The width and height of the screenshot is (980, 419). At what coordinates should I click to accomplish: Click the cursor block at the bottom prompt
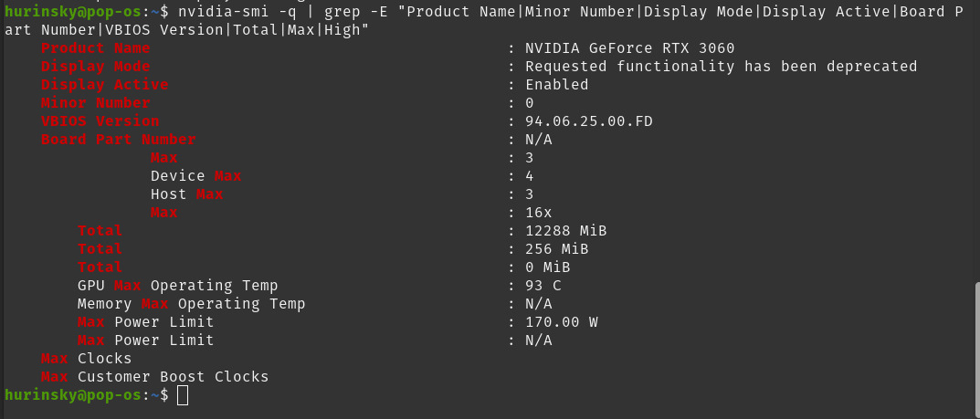[x=183, y=395]
